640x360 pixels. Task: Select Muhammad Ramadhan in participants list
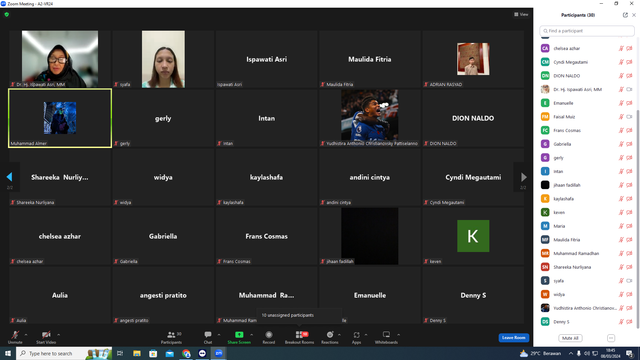[x=587, y=253]
